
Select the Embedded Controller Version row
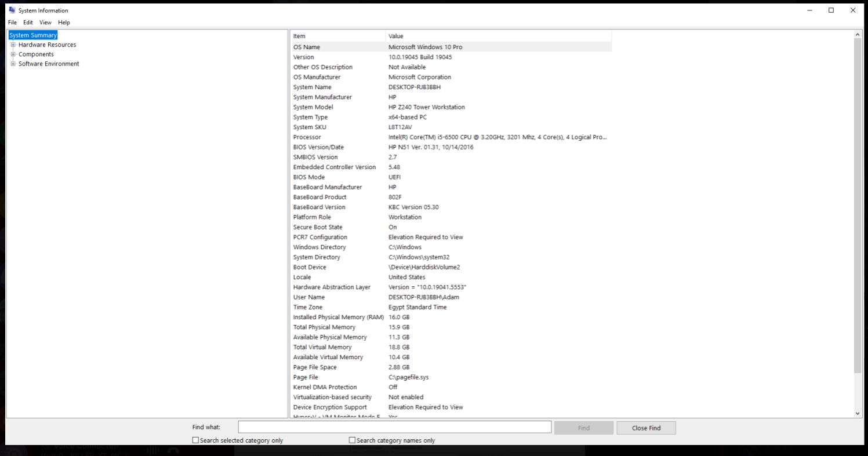tap(451, 167)
